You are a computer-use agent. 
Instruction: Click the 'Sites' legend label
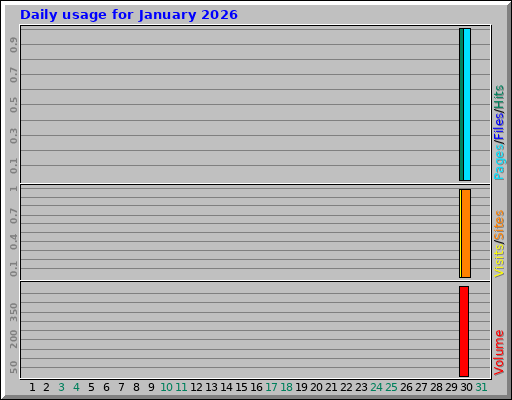tap(499, 224)
